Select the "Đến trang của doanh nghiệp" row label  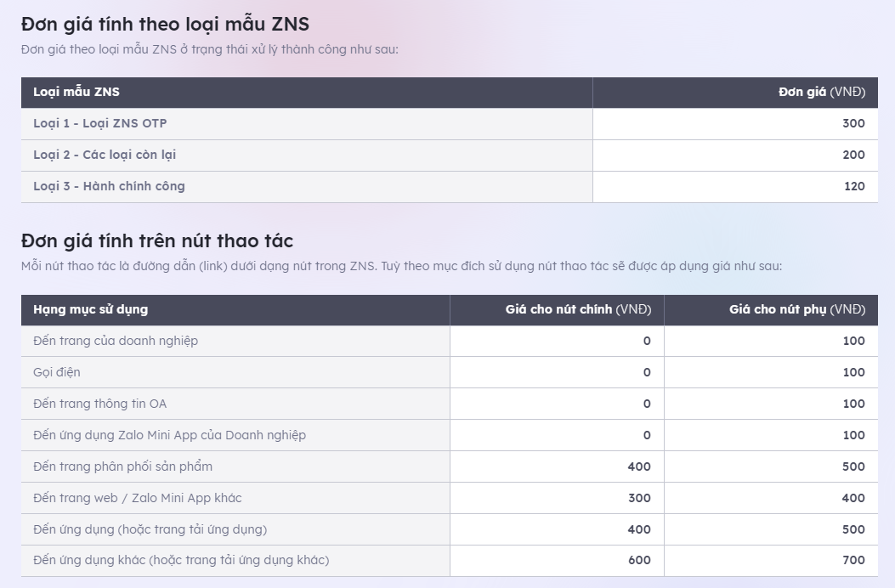tap(116, 341)
